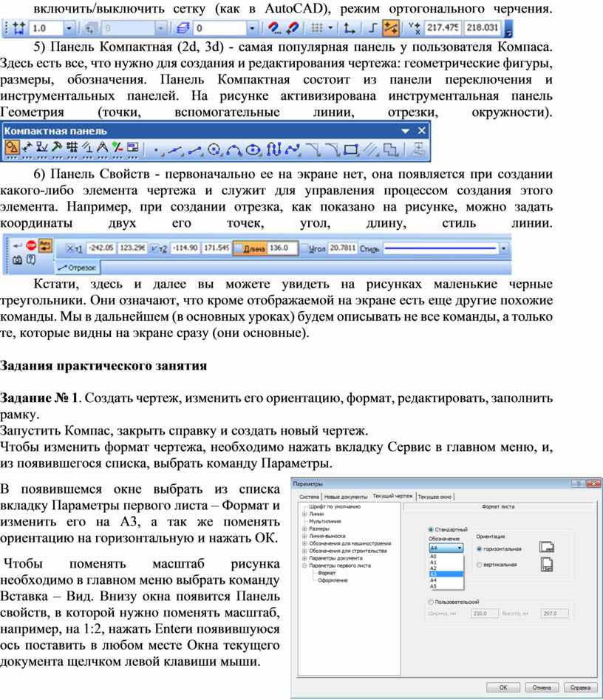Viewport: 603px width, 700px height.
Task: Switch to the Новые документы tab
Action: [345, 497]
